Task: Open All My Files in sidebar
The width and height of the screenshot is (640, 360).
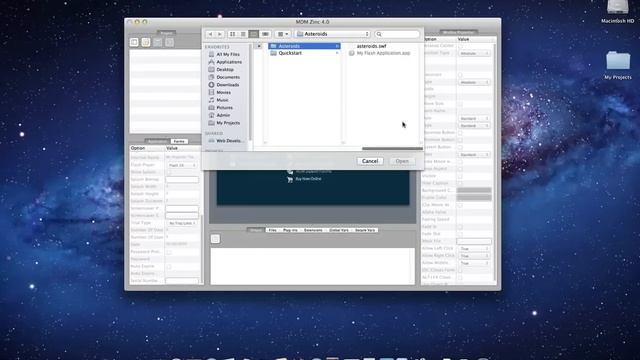Action: coord(224,54)
